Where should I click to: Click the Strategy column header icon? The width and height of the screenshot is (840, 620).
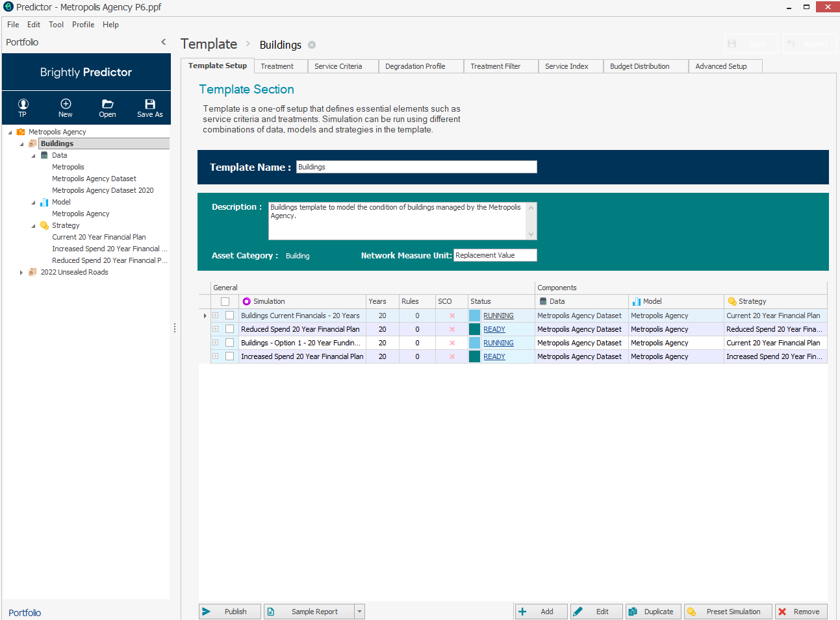[732, 301]
